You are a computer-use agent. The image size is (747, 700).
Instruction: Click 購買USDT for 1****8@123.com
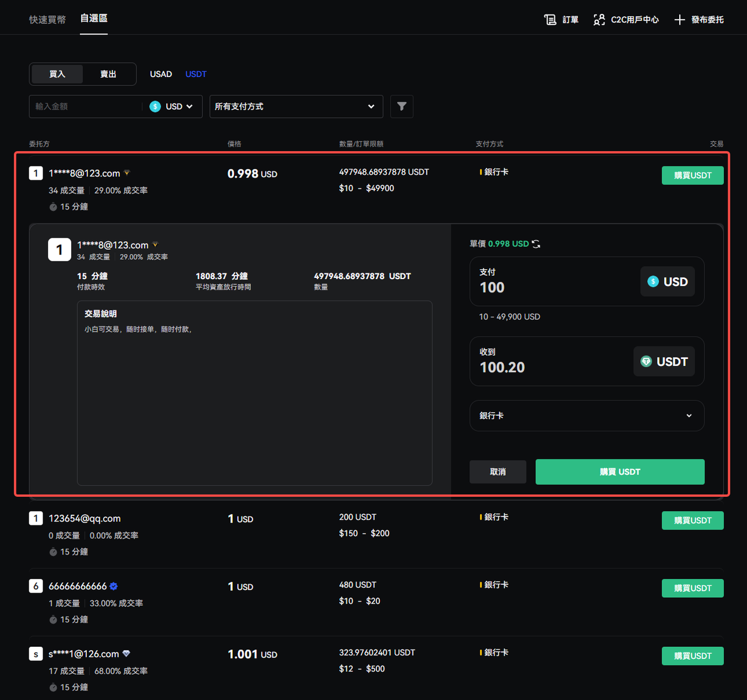pyautogui.click(x=693, y=175)
